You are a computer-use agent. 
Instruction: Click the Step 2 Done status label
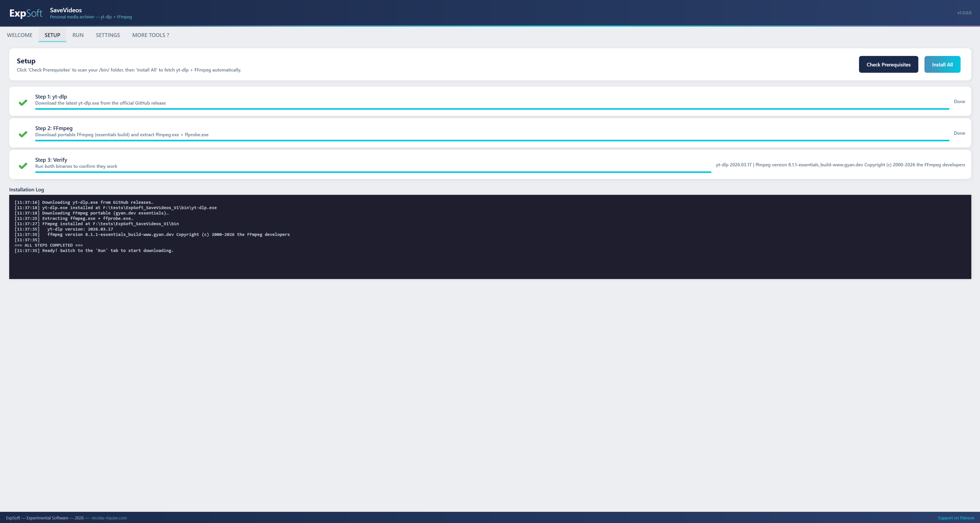click(x=960, y=133)
